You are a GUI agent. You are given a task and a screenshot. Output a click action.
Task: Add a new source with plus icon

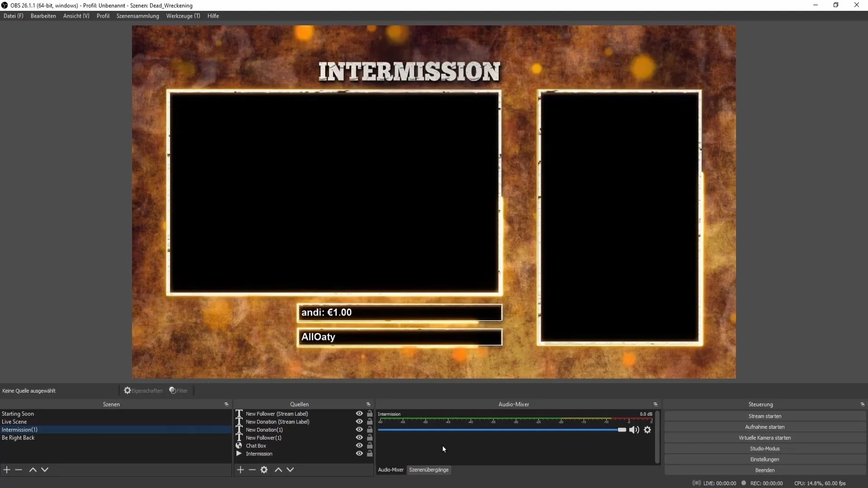241,470
